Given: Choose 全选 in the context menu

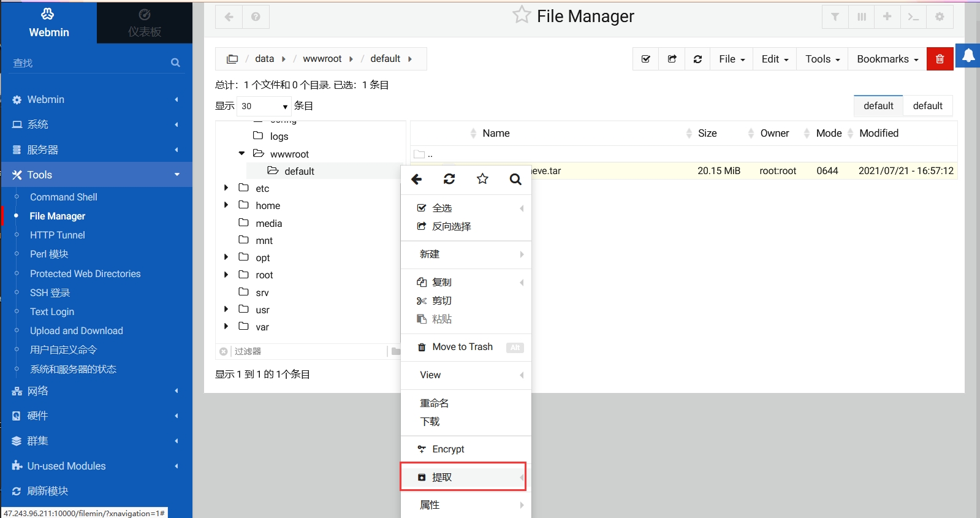Looking at the screenshot, I should point(442,208).
